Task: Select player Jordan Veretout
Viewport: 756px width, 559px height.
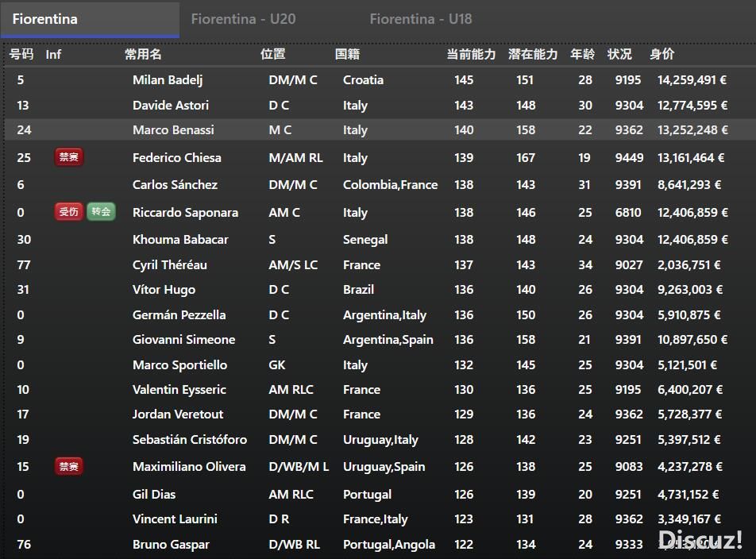Action: 178,414
